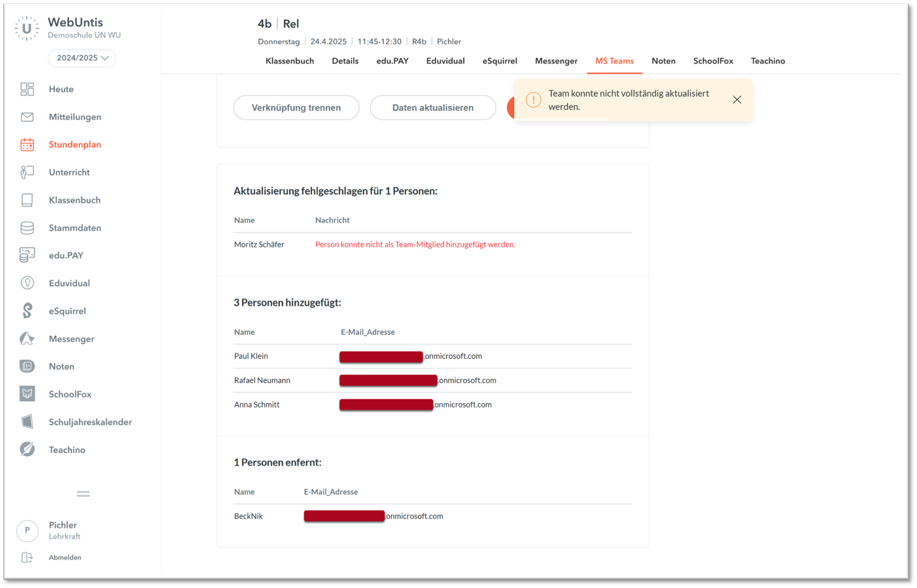Dismiss the Team update warning notification
Image resolution: width=917 pixels, height=588 pixels.
point(736,100)
